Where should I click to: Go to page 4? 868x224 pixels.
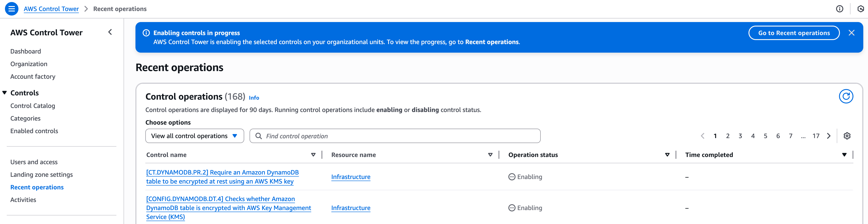click(753, 136)
